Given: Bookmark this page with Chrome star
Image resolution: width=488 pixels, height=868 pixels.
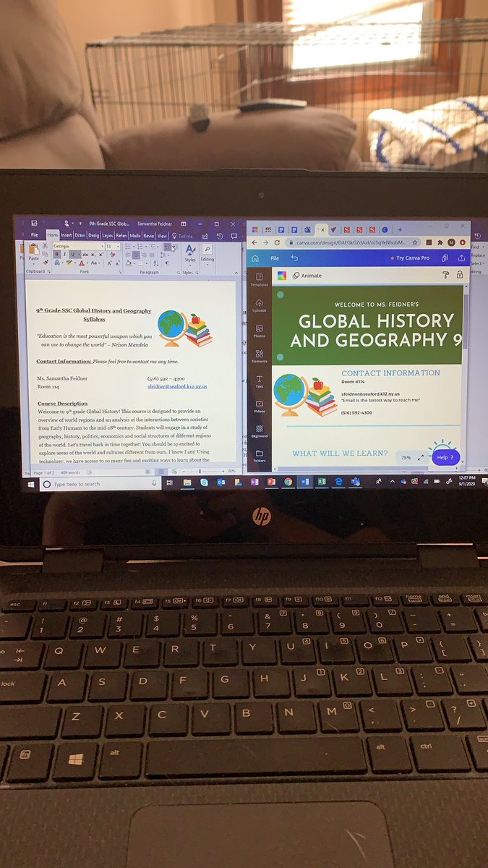Looking at the screenshot, I should click(415, 242).
